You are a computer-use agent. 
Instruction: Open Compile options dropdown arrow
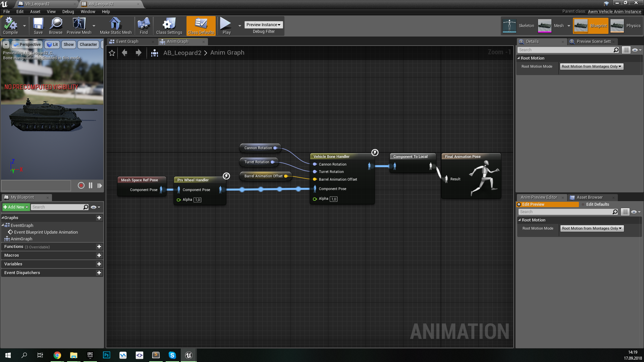click(x=24, y=26)
